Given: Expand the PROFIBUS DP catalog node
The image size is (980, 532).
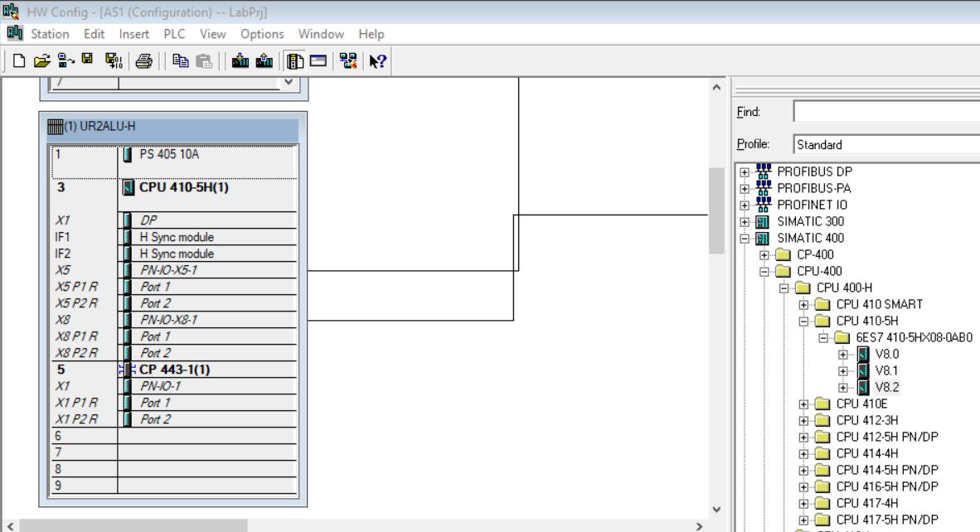Looking at the screenshot, I should click(745, 172).
